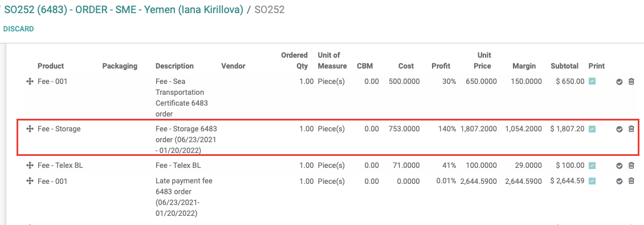Image resolution: width=644 pixels, height=225 pixels.
Task: Grab the move handle of Fee - Storage
Action: tap(30, 129)
